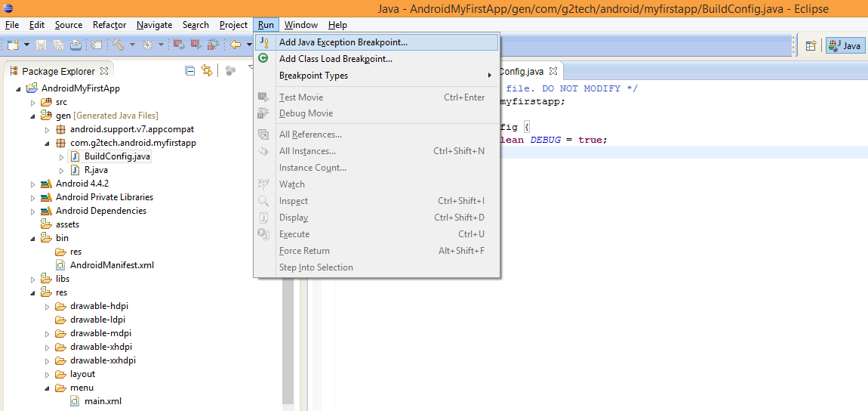Expand the Android 4.4.2 library
Viewport: 868px width, 411px height.
point(32,184)
